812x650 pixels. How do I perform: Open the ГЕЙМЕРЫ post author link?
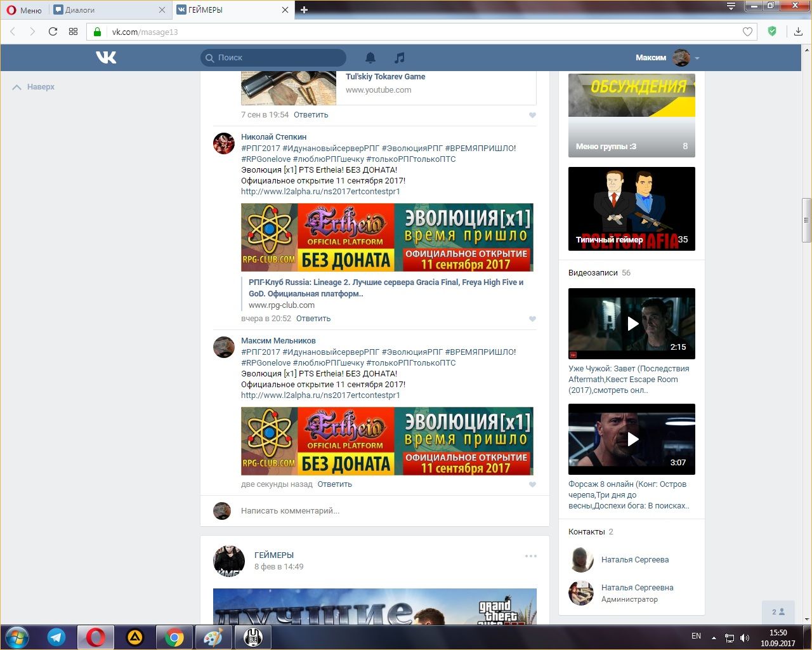(x=274, y=555)
